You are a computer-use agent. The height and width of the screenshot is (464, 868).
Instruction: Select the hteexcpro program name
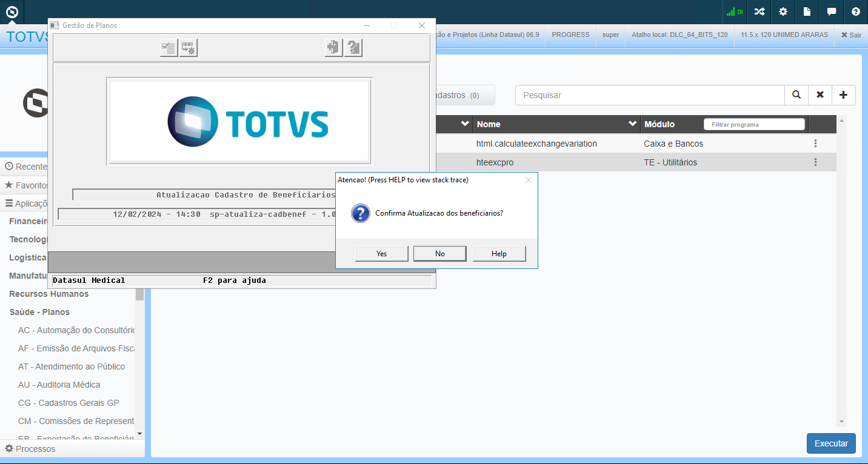[495, 162]
